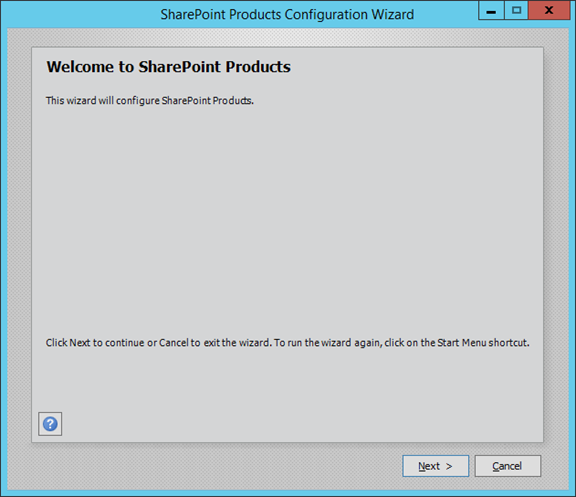
Task: Maximize the Configuration Wizard window
Action: click(516, 10)
